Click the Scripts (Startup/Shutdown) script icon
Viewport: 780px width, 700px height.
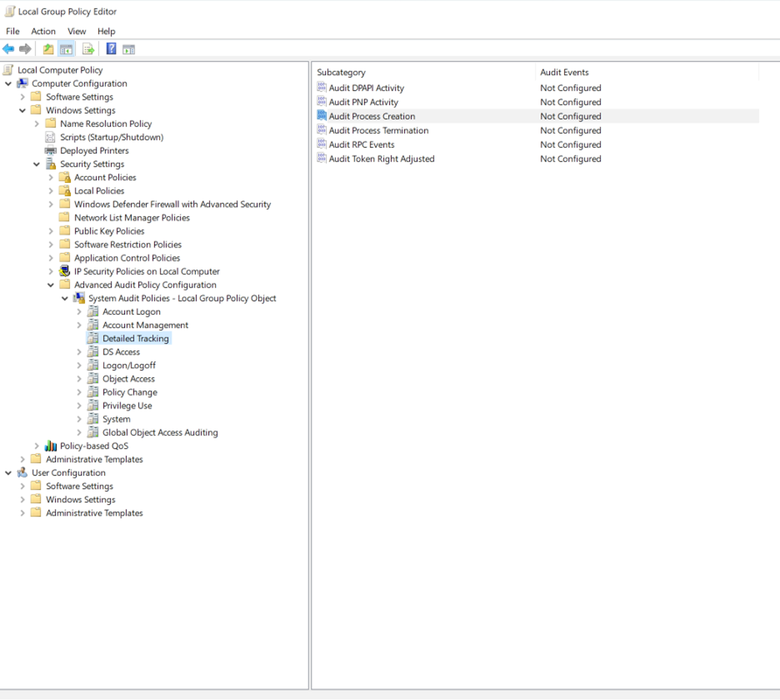click(x=50, y=137)
